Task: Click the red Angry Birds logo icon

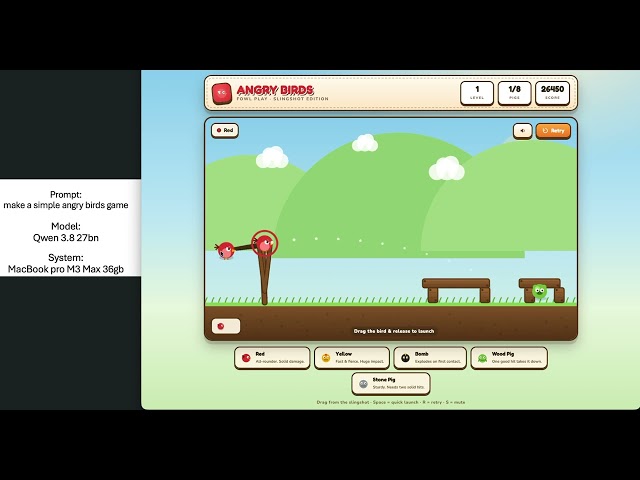Action: [222, 93]
